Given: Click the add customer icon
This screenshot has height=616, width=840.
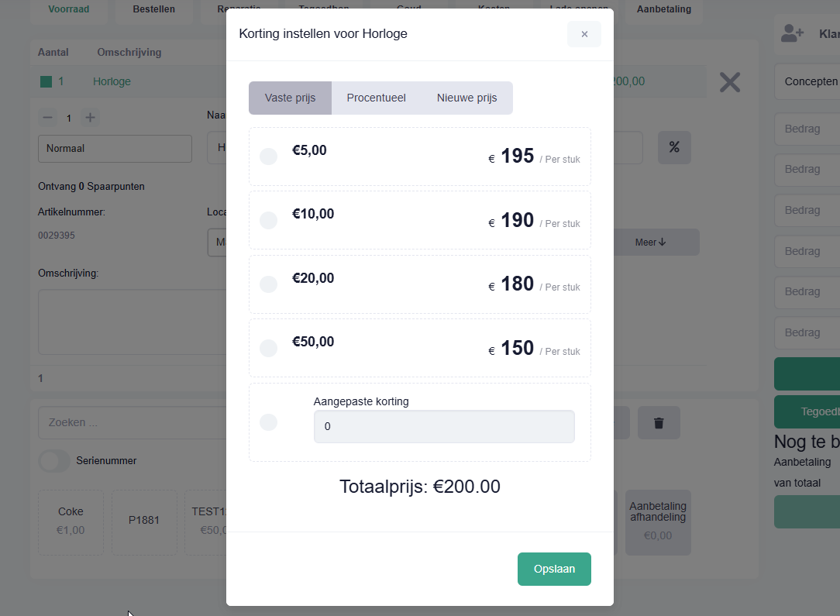Looking at the screenshot, I should click(x=792, y=33).
